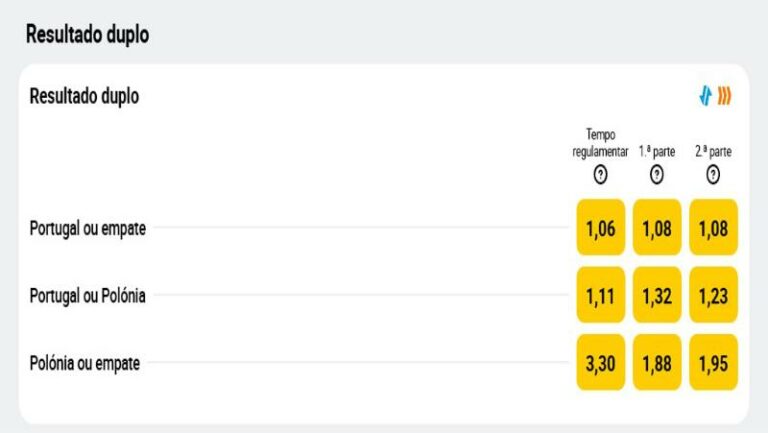Select the 1,32 odds button

pyautogui.click(x=657, y=295)
